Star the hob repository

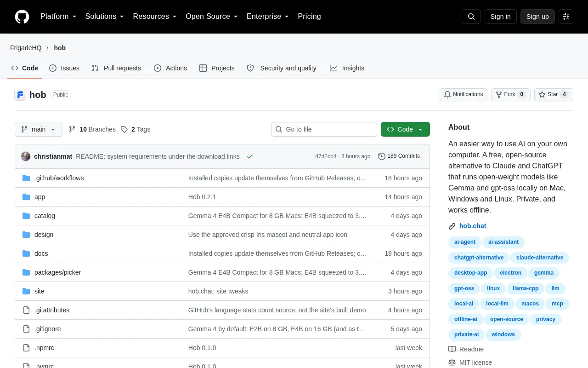pyautogui.click(x=554, y=95)
